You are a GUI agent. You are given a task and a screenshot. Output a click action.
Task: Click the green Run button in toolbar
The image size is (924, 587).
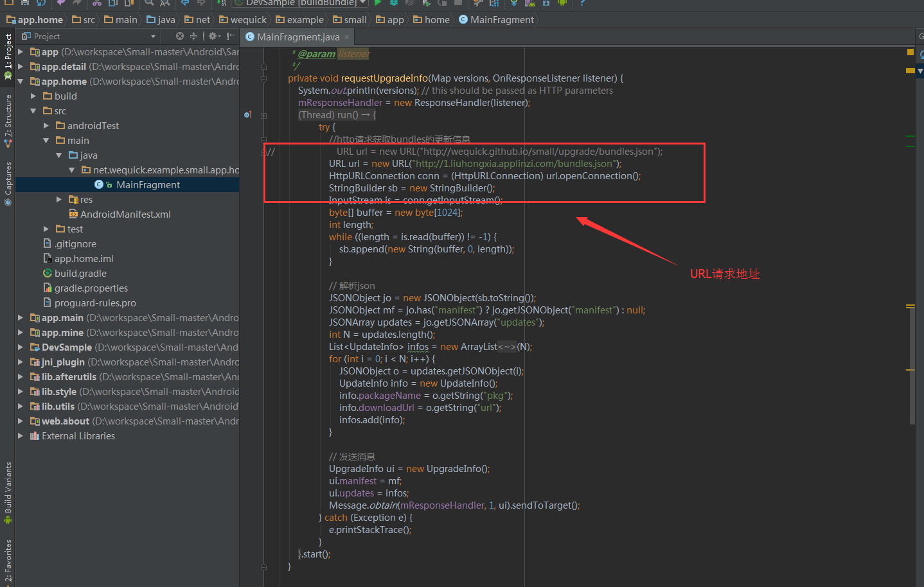coord(378,3)
